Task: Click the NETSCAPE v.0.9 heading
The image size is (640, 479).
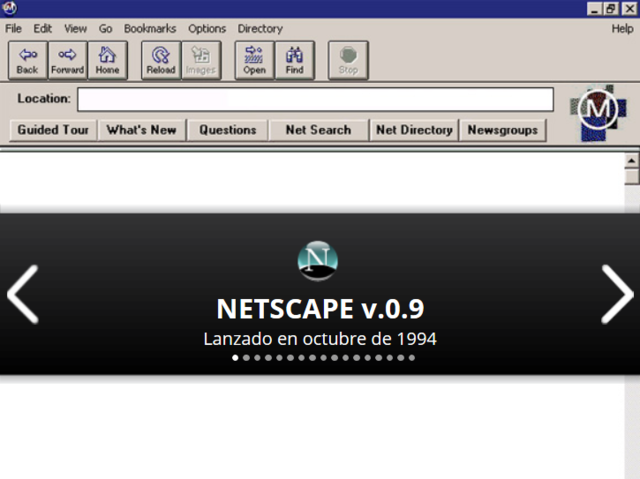Action: click(320, 308)
